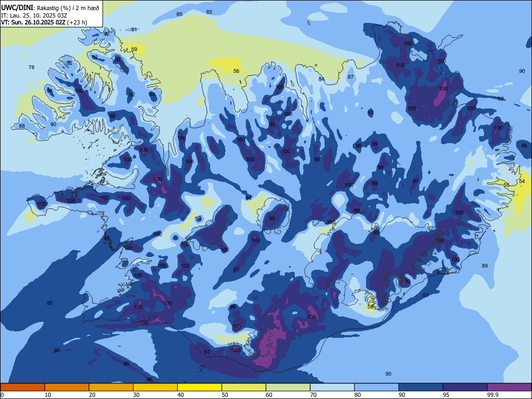532x399 pixels.
Task: Click the bright yellow 40–50 legend swatch
Action: click(199, 387)
